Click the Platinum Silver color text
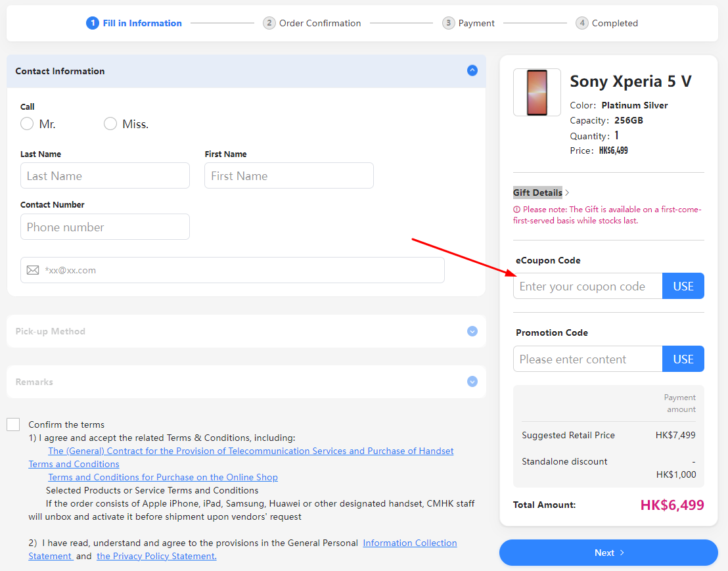Viewport: 728px width, 571px height. (x=635, y=105)
